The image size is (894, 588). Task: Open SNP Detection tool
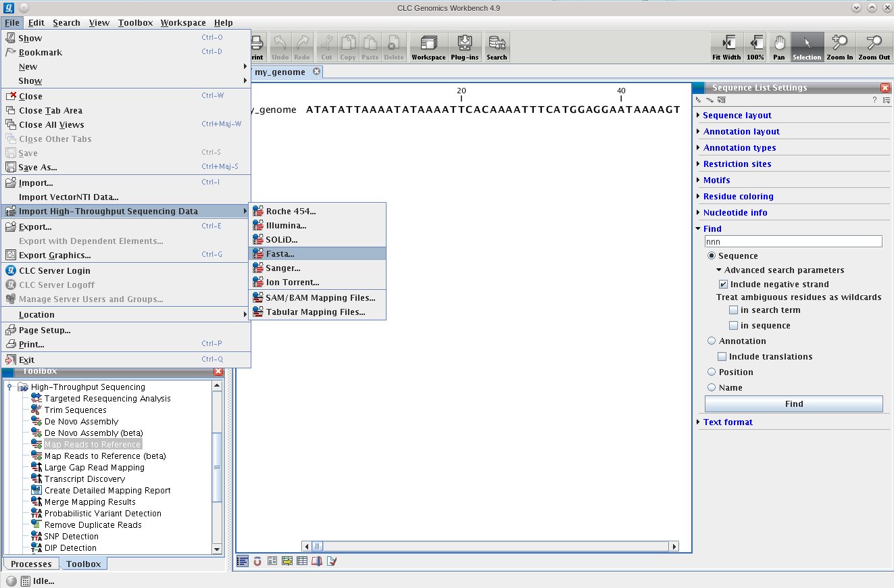point(71,537)
